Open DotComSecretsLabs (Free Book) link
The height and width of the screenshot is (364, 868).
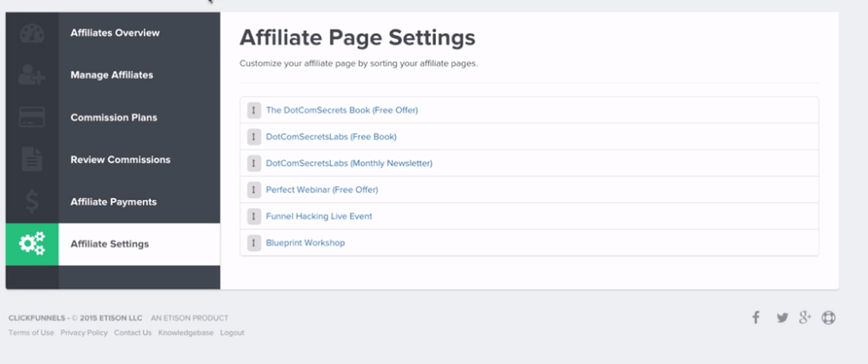point(331,137)
